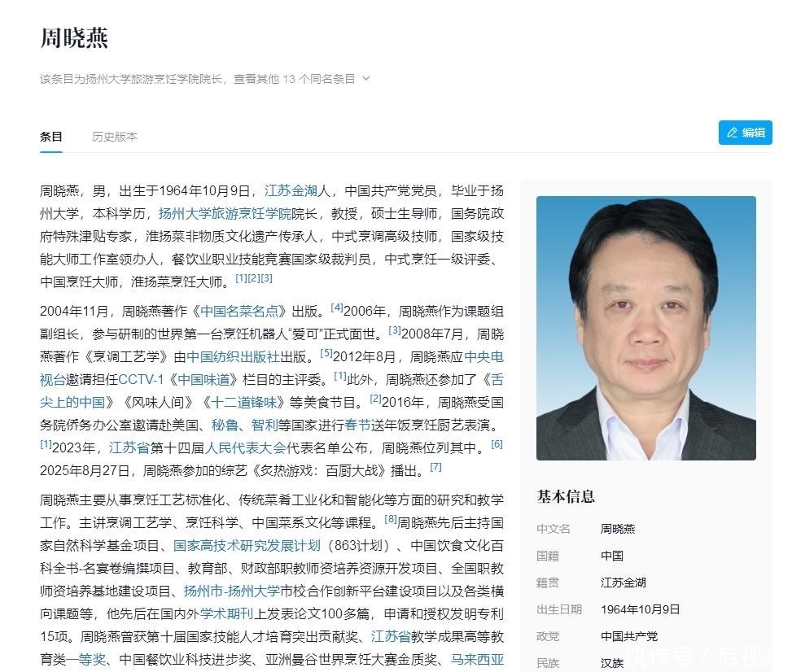This screenshot has height=672, width=792.
Task: Open the 秘鲁 country link
Action: pyautogui.click(x=225, y=425)
